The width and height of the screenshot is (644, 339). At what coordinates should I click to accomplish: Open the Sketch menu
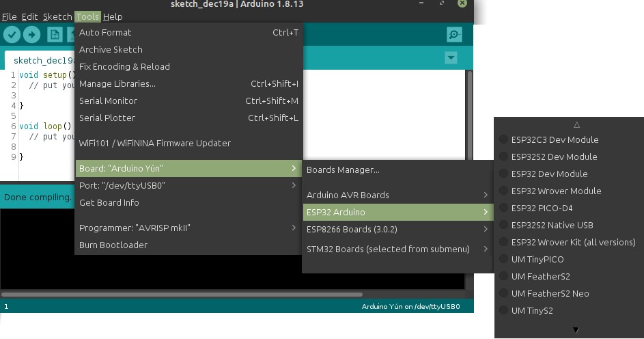click(x=57, y=16)
